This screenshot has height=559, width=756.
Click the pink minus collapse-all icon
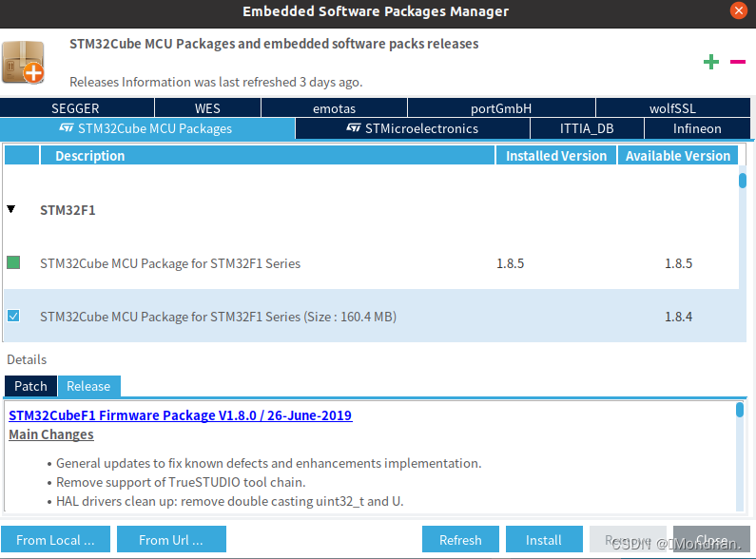coord(738,62)
